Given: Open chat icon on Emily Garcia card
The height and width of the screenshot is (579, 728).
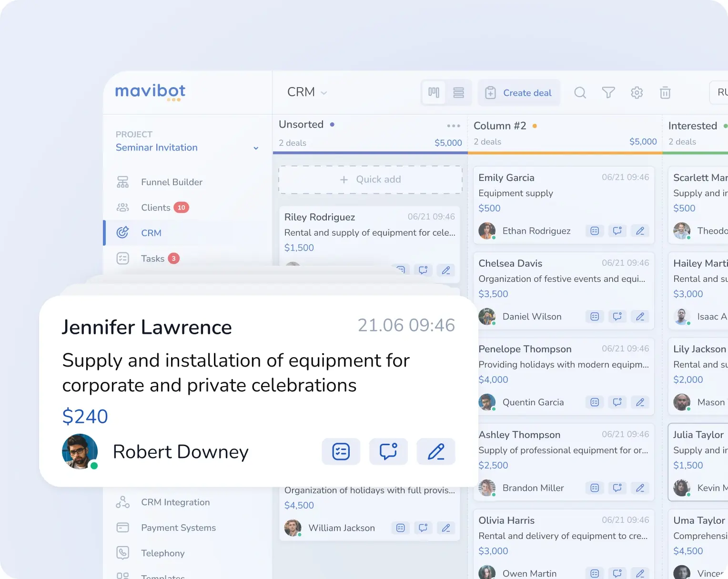Looking at the screenshot, I should tap(617, 231).
